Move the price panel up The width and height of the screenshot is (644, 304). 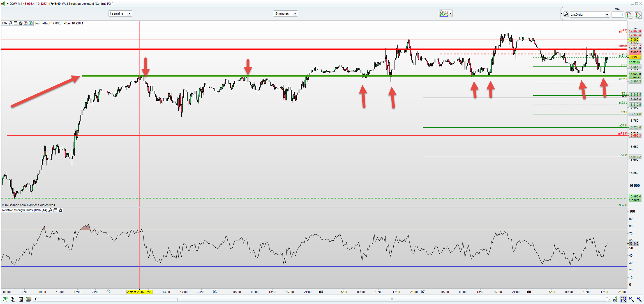pyautogui.click(x=31, y=23)
